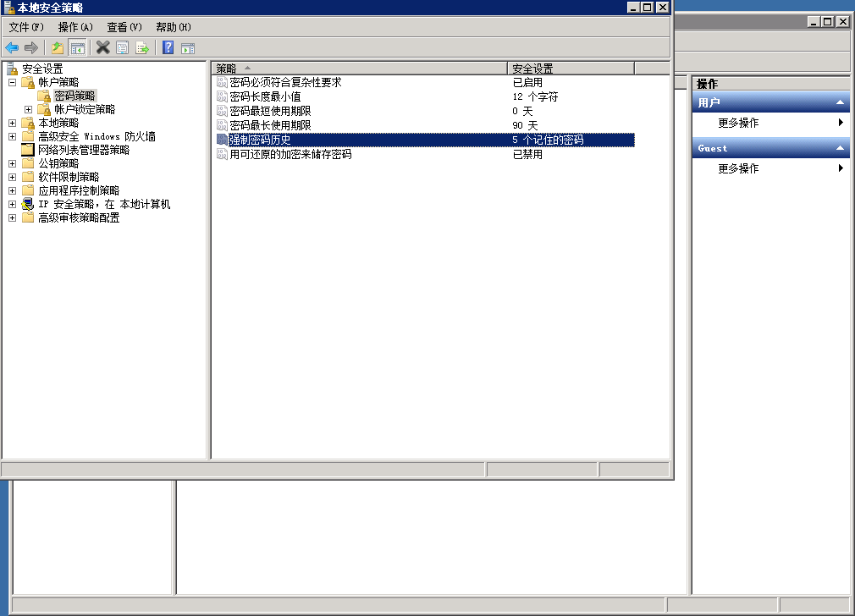Expand the 本地策略 tree node
This screenshot has width=855, height=616.
click(13, 123)
